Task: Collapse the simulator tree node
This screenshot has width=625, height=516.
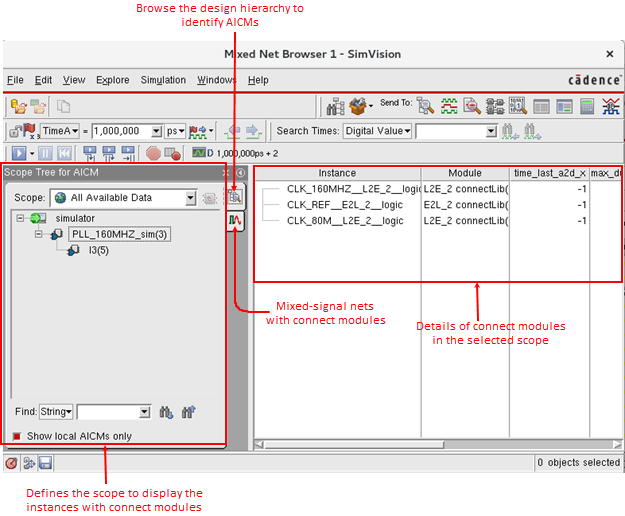Action: [x=20, y=218]
